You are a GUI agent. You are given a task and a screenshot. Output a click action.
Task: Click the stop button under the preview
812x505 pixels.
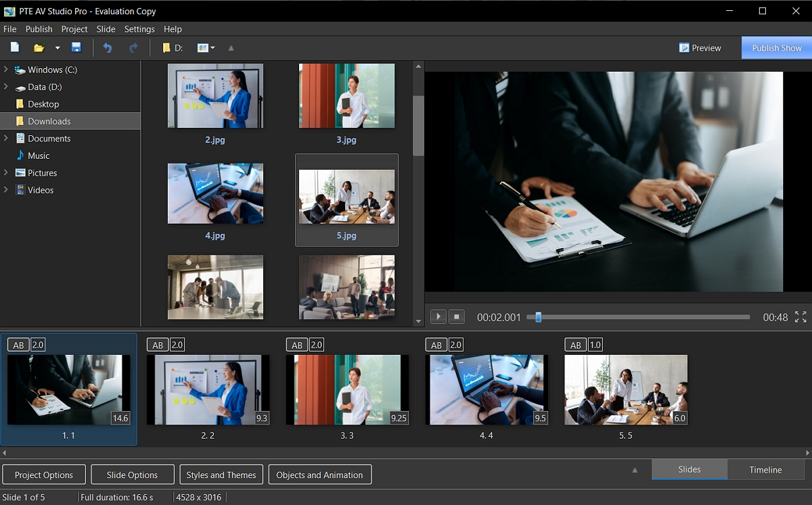tap(457, 316)
